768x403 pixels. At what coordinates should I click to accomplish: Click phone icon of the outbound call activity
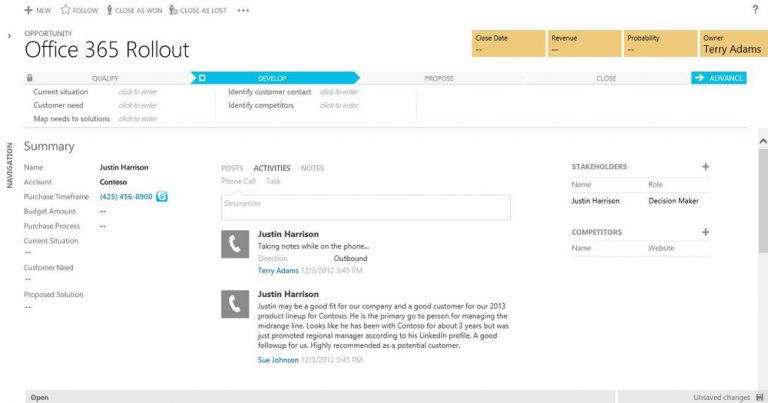(x=235, y=244)
